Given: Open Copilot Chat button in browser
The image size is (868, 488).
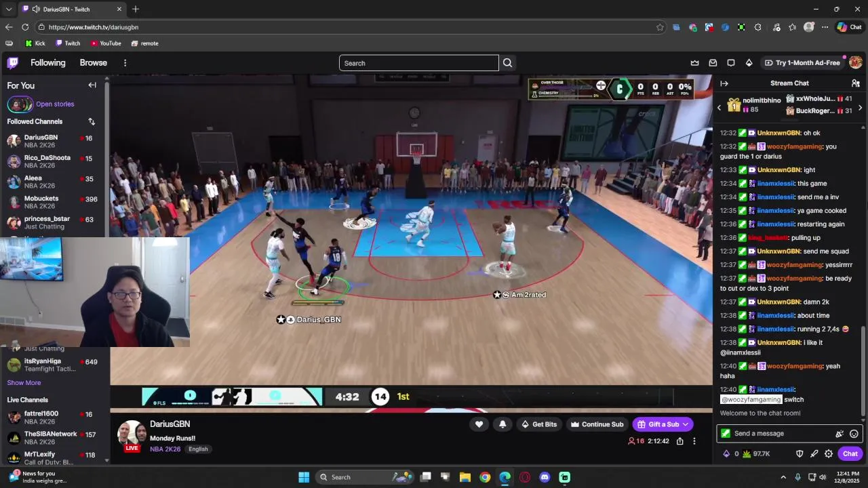Looking at the screenshot, I should (849, 27).
